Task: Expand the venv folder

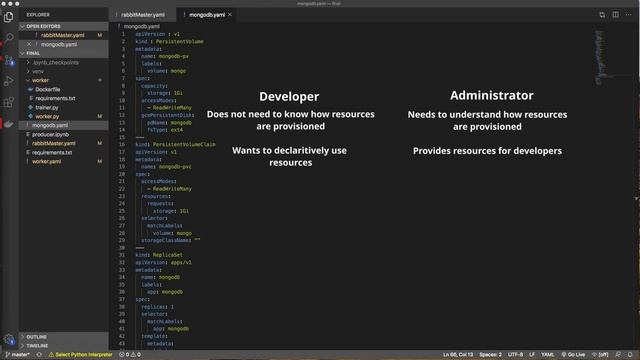Action: [x=38, y=71]
